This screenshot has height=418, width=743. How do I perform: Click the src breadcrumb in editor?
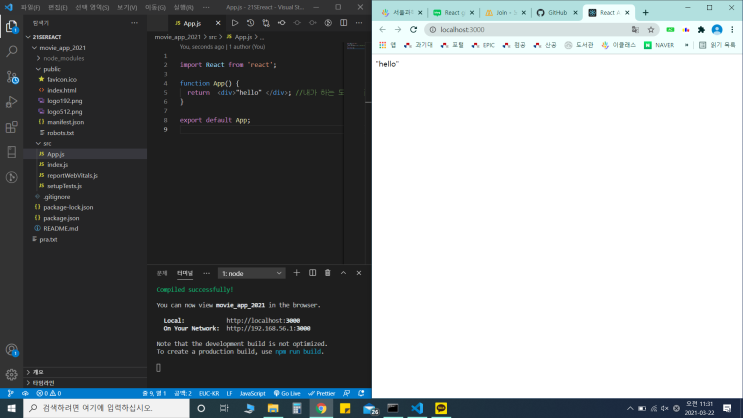pos(213,37)
